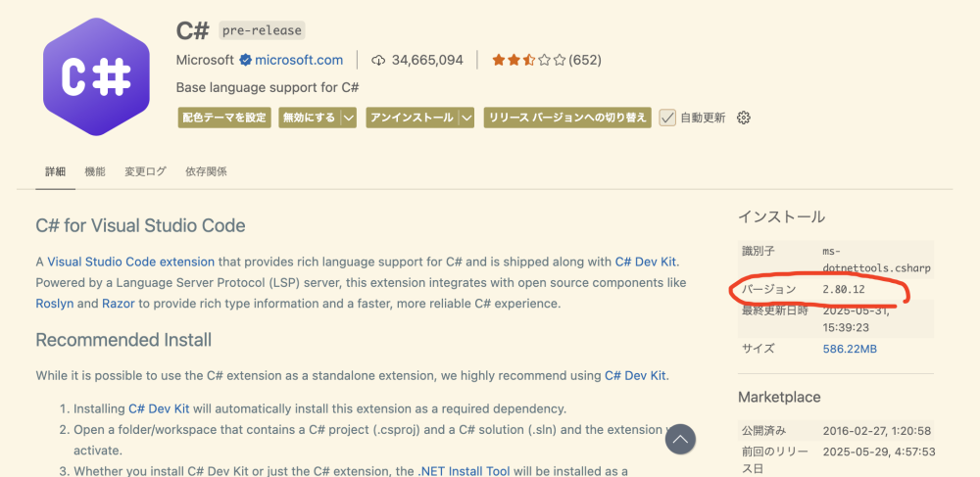Viewport: 980px width, 477px height.
Task: Click the published date 2016-02-27, 1:20:58
Action: (877, 430)
